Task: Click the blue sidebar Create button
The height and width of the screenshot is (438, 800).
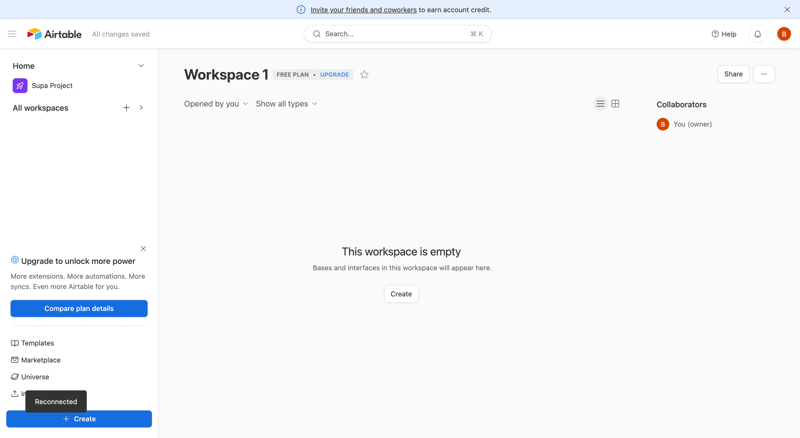Action: (x=79, y=419)
